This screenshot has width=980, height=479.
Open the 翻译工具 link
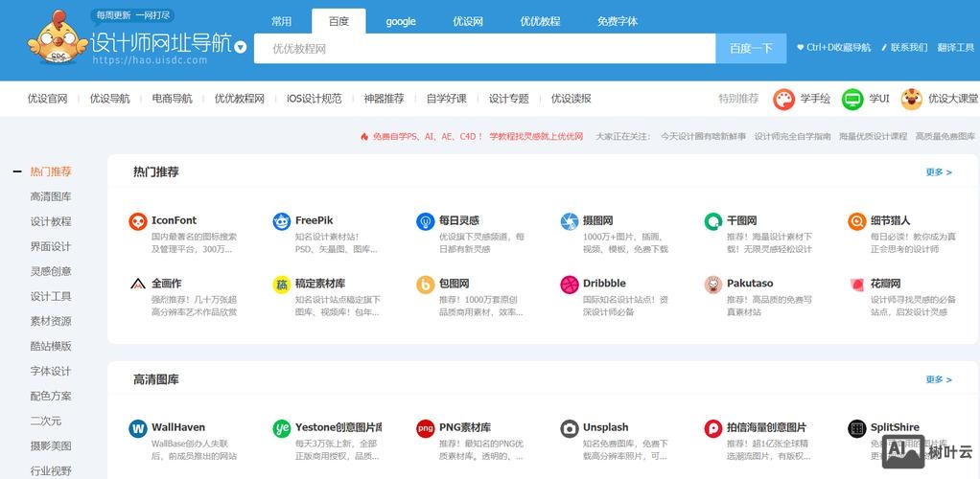click(x=956, y=48)
